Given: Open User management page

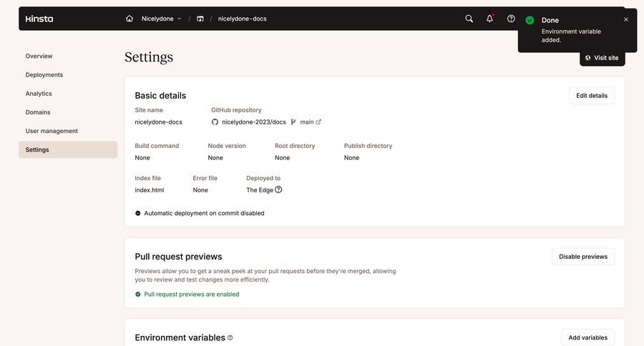Looking at the screenshot, I should [52, 131].
